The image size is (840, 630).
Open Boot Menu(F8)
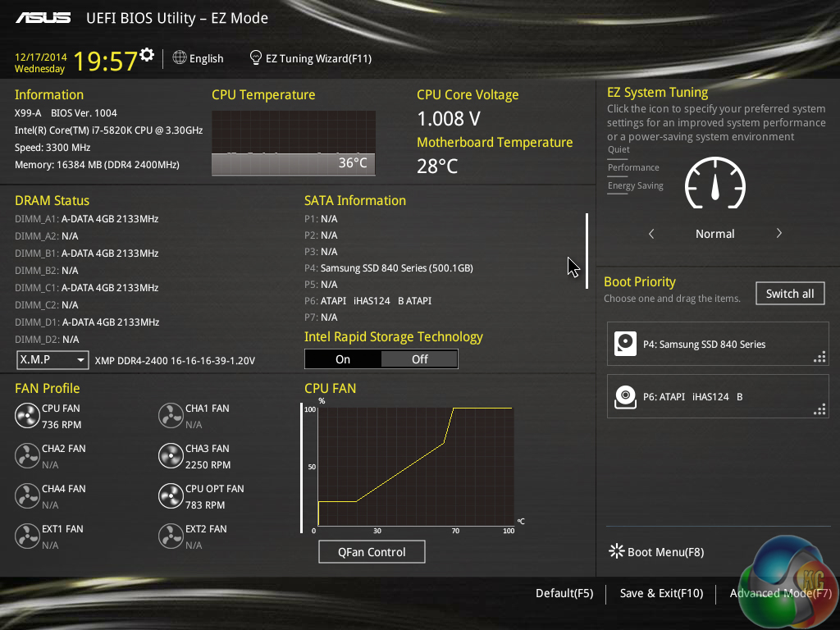pos(656,552)
